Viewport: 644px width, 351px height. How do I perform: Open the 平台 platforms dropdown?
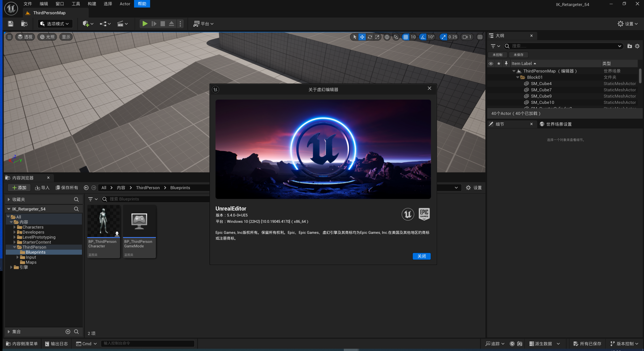[203, 24]
